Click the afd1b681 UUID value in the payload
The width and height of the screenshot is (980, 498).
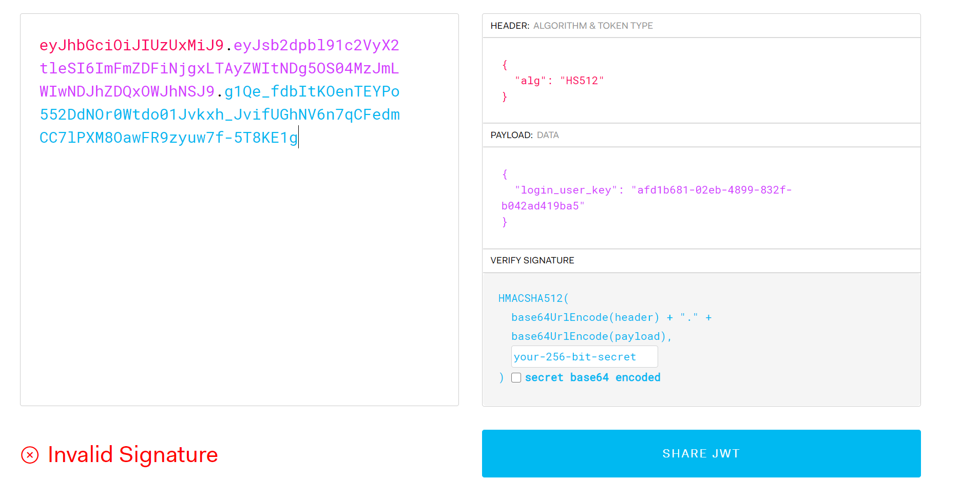coord(714,190)
